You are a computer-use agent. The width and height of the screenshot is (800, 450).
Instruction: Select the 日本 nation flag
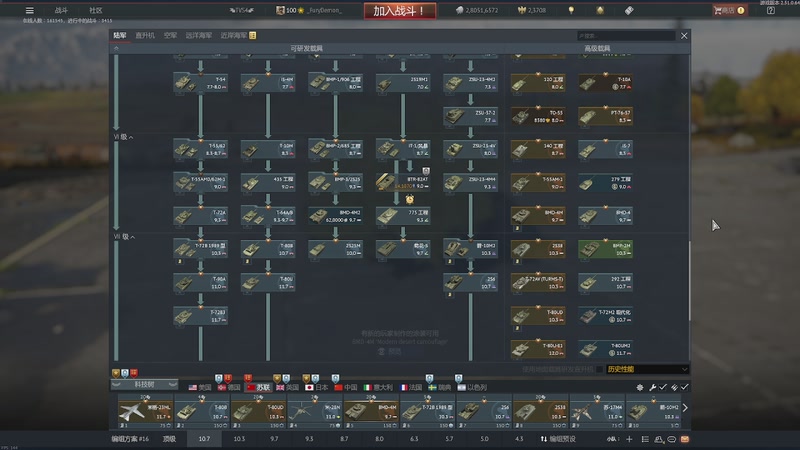[x=316, y=388]
